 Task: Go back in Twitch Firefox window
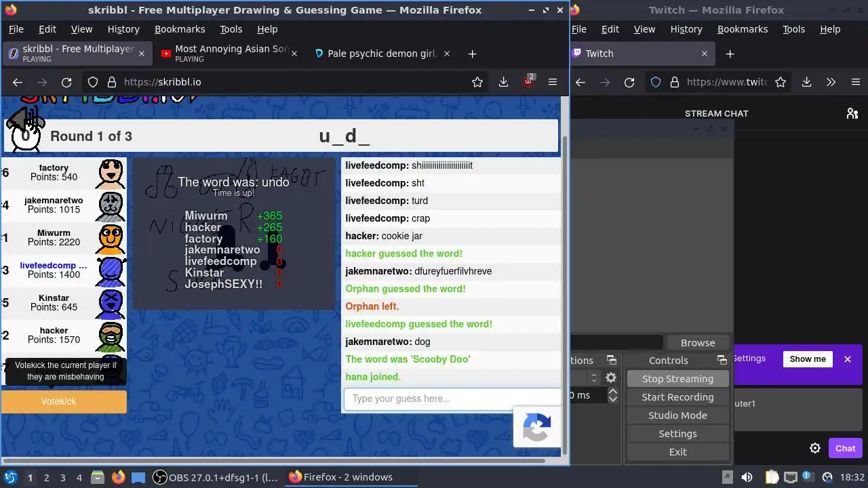click(x=580, y=82)
